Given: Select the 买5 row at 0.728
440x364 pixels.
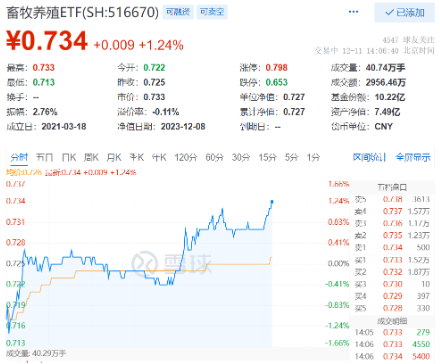Looking at the screenshot, I should click(x=392, y=308).
